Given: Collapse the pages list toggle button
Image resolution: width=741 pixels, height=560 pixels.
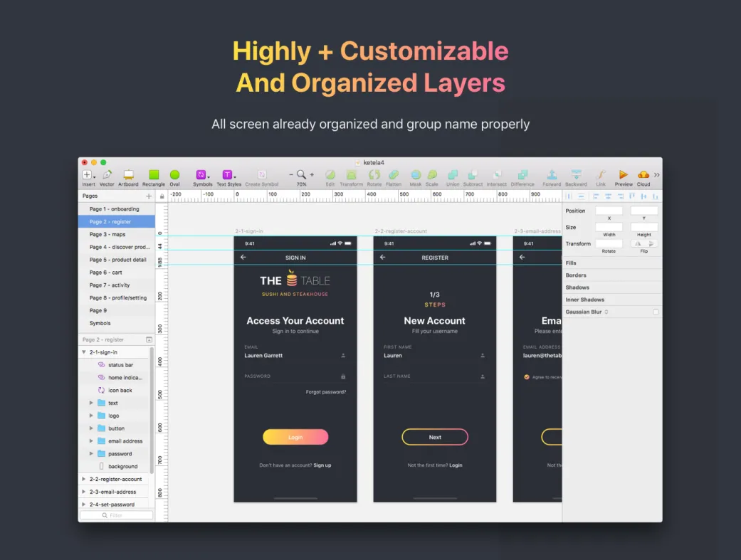Looking at the screenshot, I should click(x=149, y=340).
